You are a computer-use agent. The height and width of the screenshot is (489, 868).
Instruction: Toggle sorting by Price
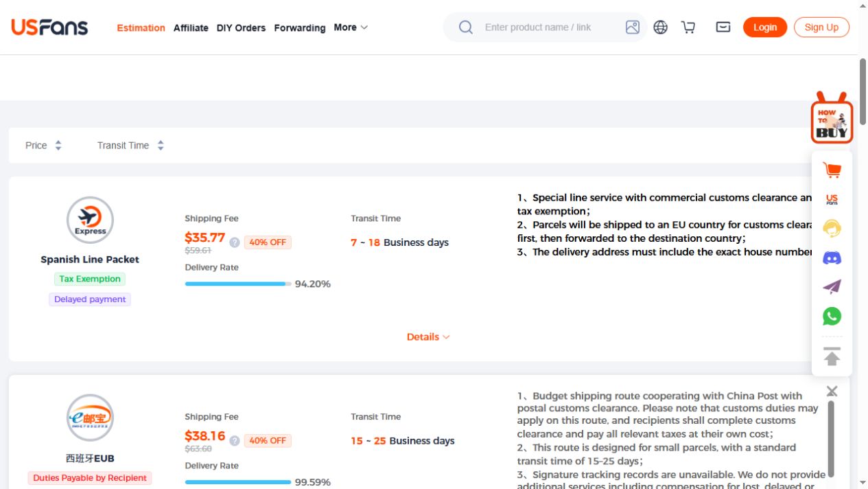pyautogui.click(x=43, y=146)
